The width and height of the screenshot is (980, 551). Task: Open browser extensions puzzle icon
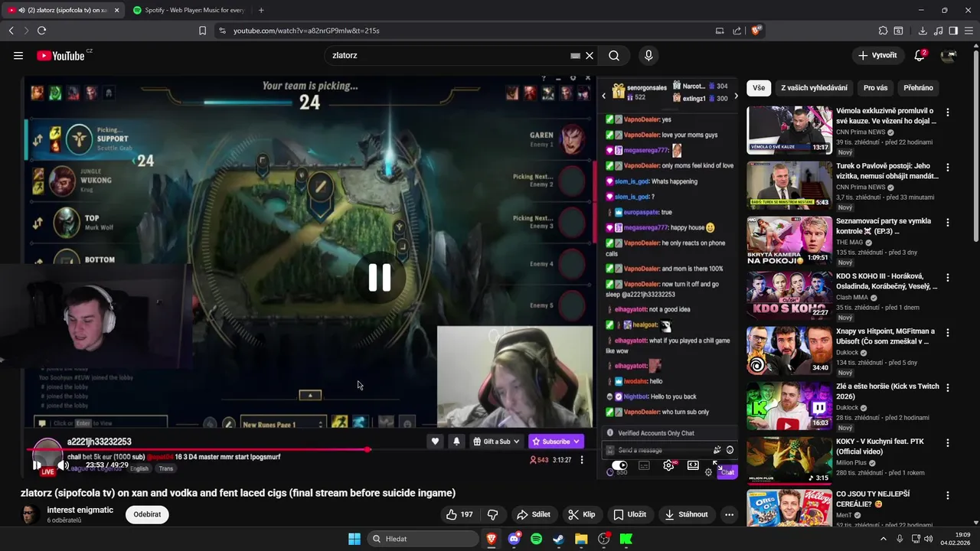[x=883, y=31]
